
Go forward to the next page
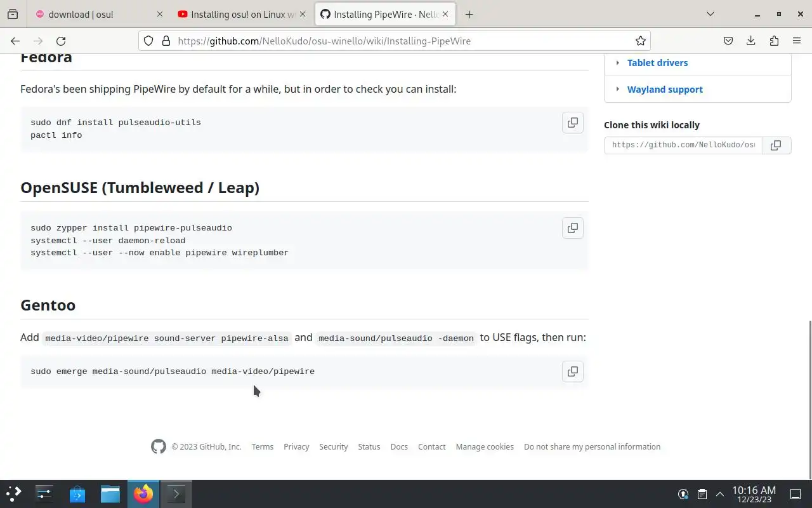pyautogui.click(x=38, y=41)
